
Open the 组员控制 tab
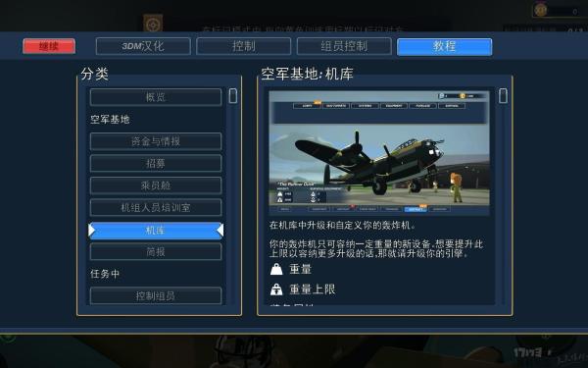[344, 46]
